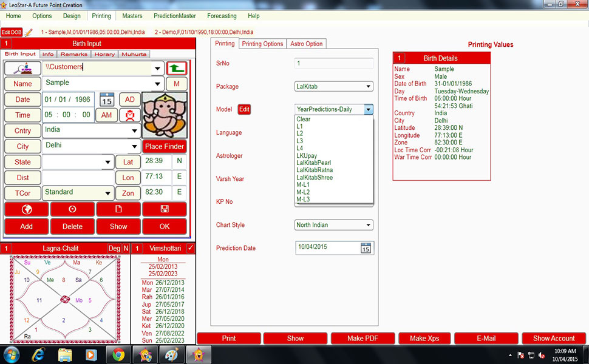Open the date calendar icon in Birth Input
Screen dimensions: 589x364
[107, 99]
